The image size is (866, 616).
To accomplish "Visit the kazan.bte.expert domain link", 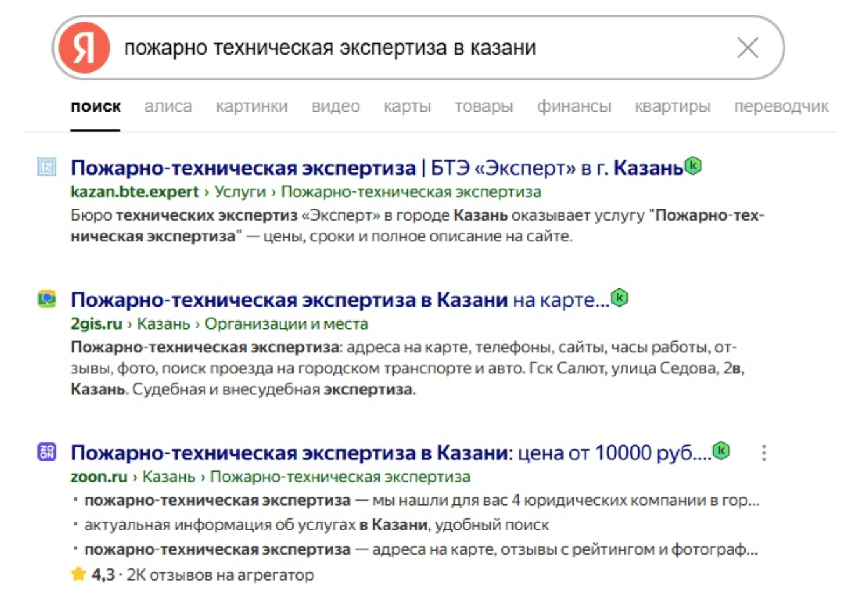I will click(134, 192).
